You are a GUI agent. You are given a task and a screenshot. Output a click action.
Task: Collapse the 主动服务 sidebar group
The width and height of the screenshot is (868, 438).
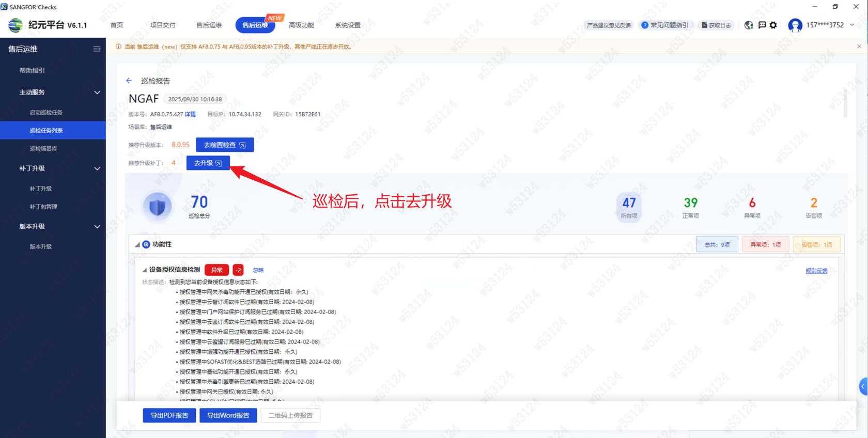tap(97, 92)
